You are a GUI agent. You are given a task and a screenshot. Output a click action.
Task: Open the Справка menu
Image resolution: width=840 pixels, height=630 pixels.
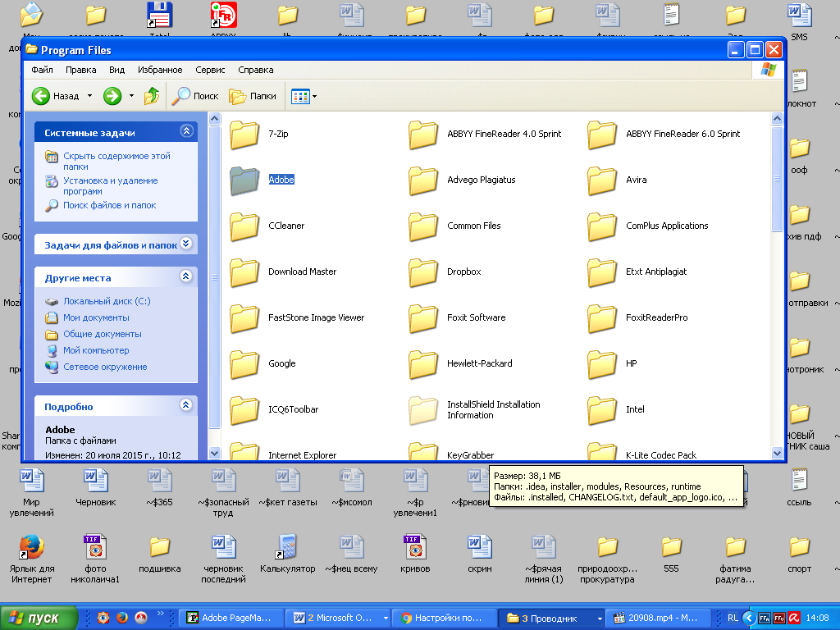(256, 70)
